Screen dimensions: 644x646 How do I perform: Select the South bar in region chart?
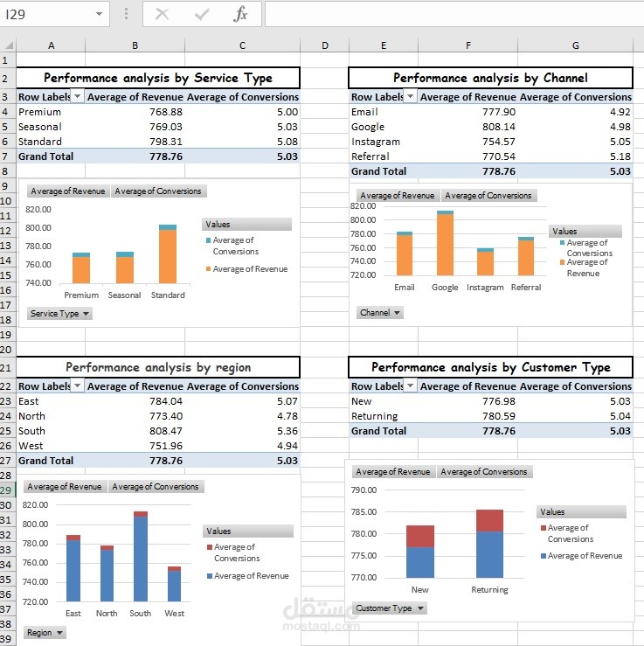pyautogui.click(x=141, y=556)
